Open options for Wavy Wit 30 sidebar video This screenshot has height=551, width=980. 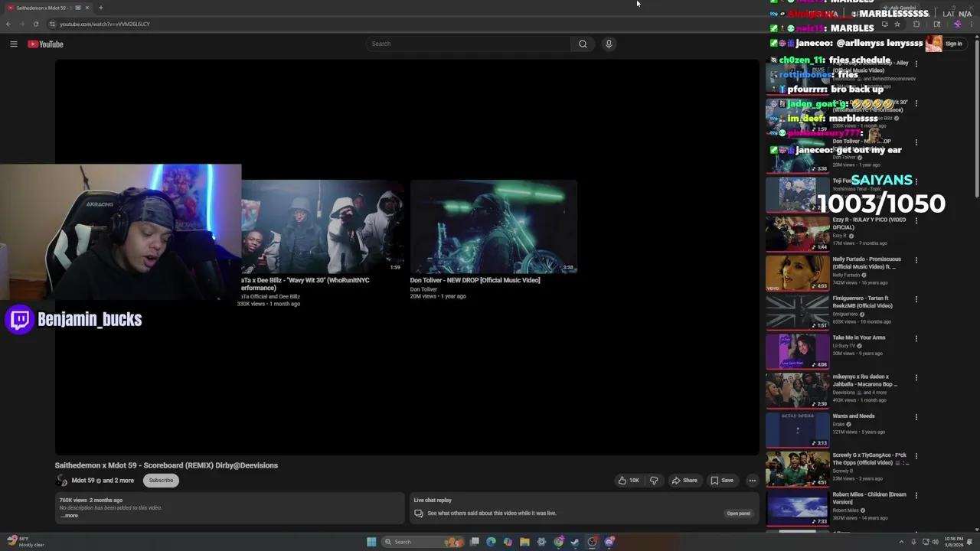click(916, 103)
